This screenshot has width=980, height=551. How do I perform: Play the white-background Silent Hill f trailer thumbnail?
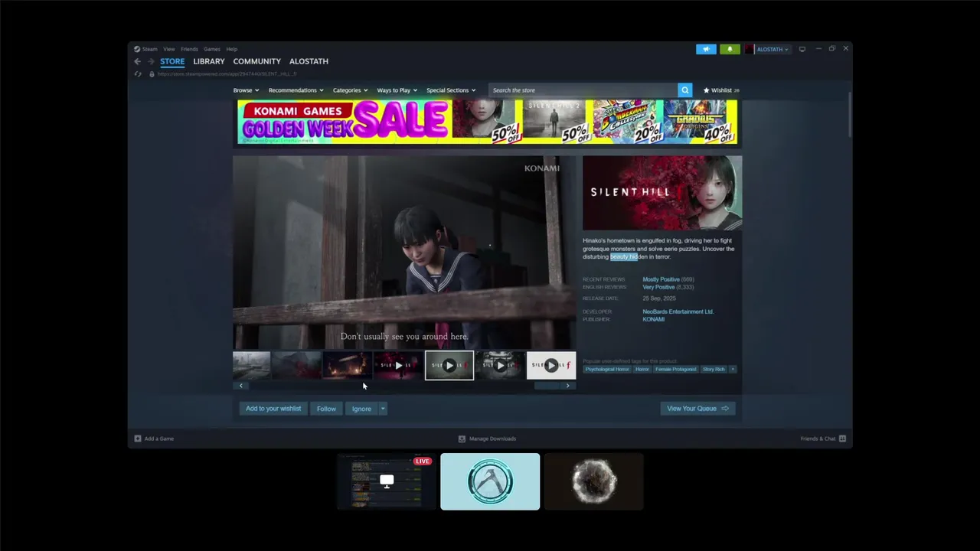click(x=551, y=366)
